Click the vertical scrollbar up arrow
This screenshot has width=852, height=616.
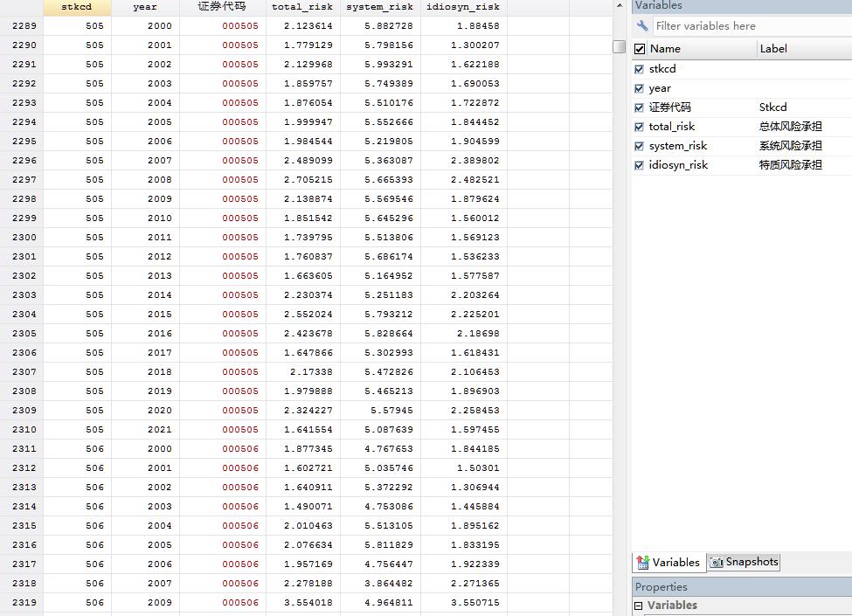coord(620,5)
